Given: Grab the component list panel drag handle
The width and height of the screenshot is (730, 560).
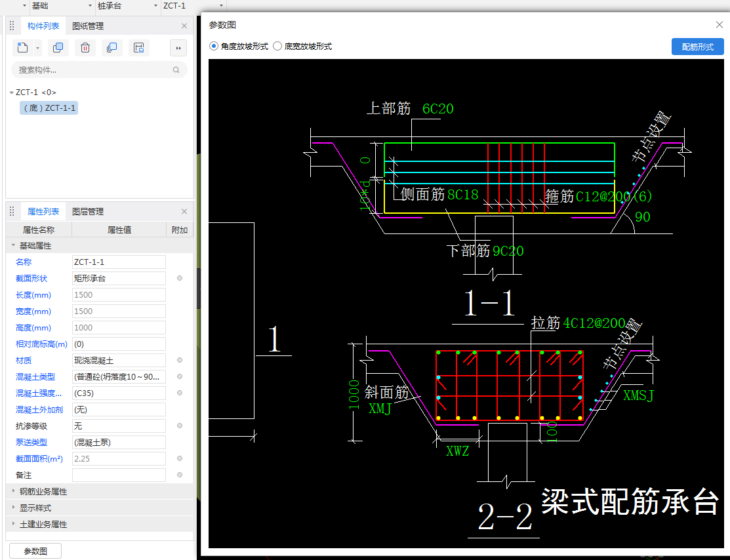Looking at the screenshot, I should [12, 26].
